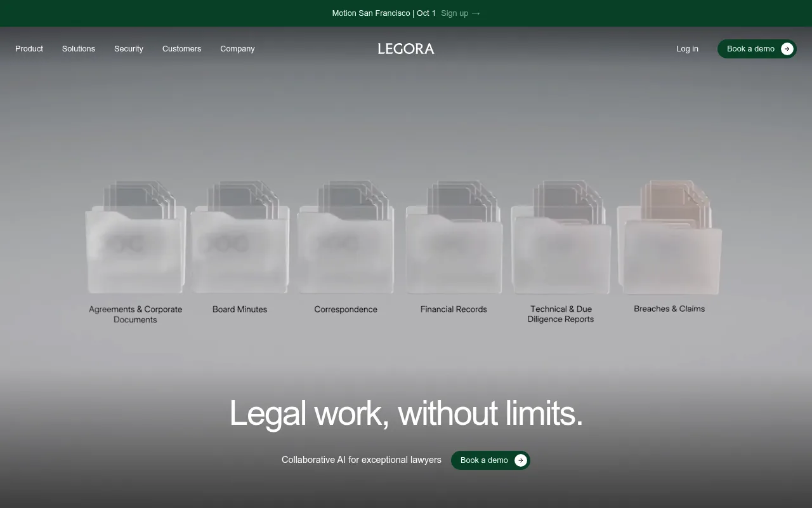Click Book a demo below the headline

pos(490,460)
